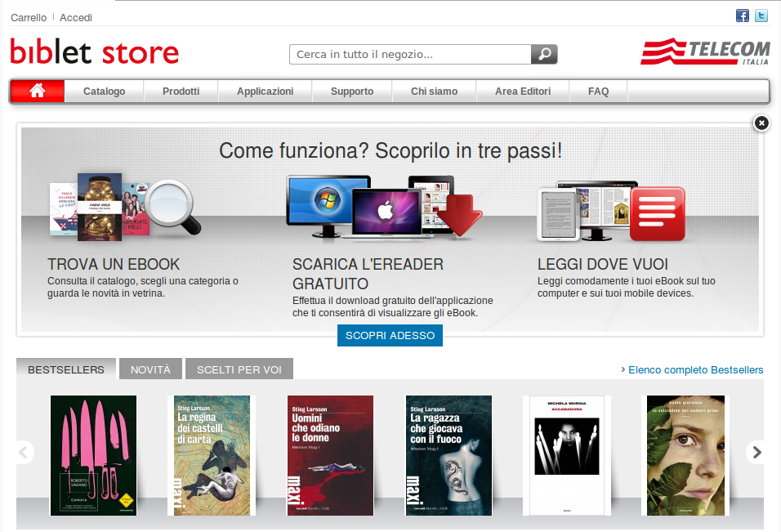Switch to the Novità tab
This screenshot has width=781, height=532.
[x=150, y=369]
